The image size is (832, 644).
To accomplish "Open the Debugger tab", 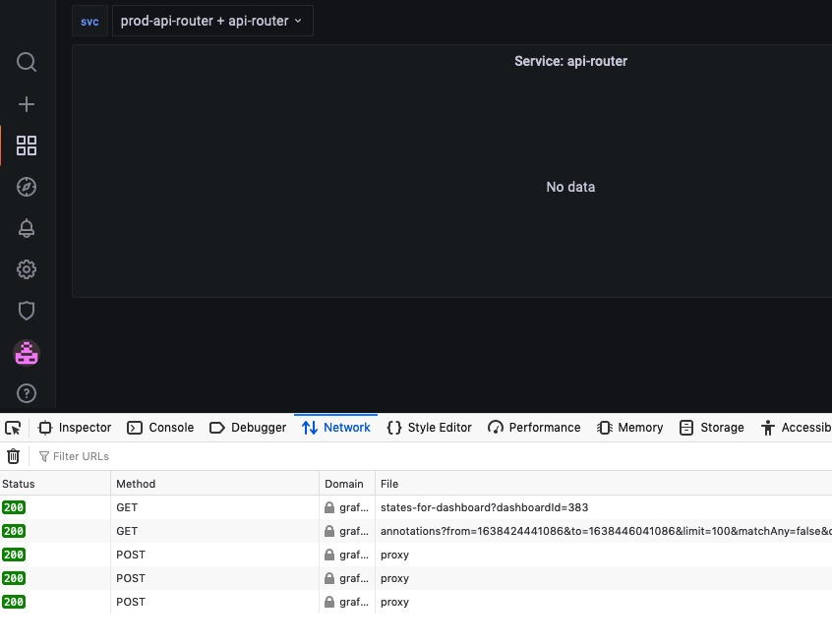I will 247,427.
